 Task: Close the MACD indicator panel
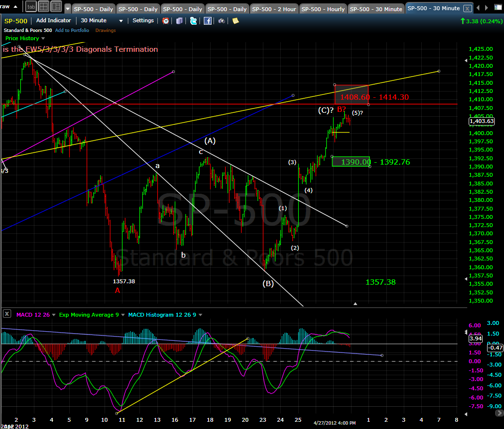coord(7,314)
